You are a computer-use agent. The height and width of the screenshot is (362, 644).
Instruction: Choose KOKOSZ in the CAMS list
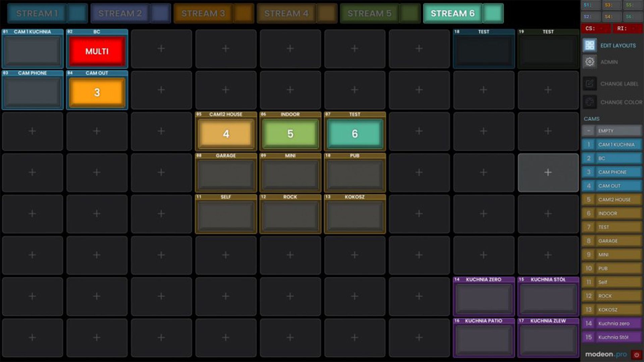612,309
